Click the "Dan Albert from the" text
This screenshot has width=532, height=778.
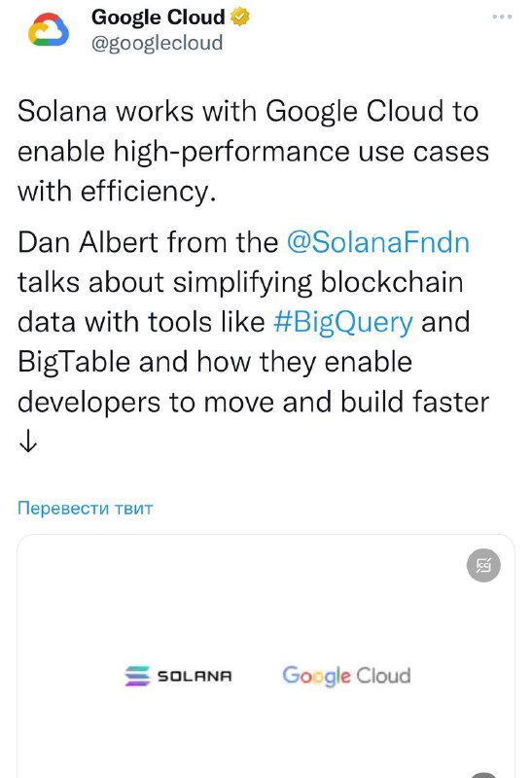click(x=148, y=242)
